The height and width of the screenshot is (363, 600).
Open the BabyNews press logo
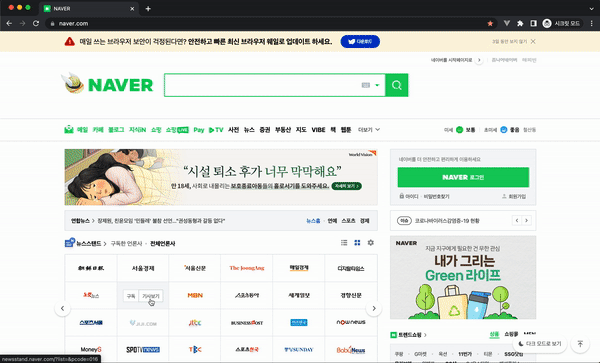351,349
